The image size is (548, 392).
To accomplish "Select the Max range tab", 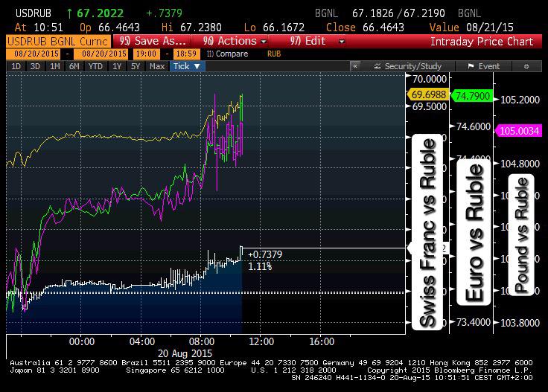I will click(157, 66).
